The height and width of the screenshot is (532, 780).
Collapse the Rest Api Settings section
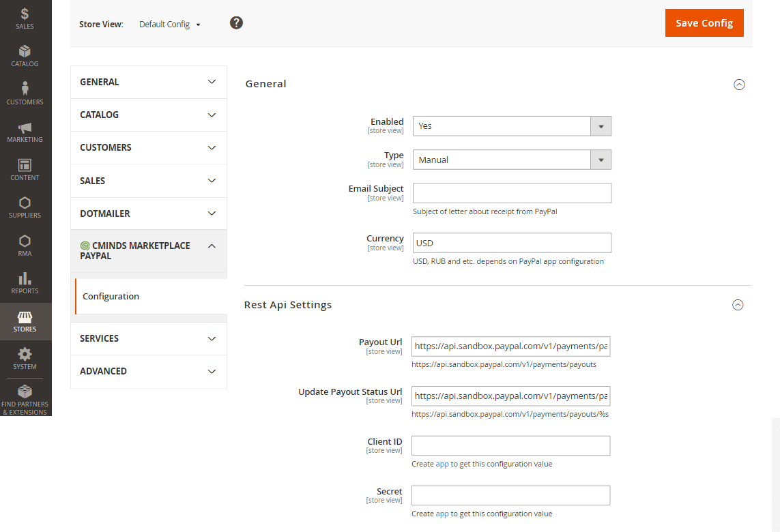point(738,306)
